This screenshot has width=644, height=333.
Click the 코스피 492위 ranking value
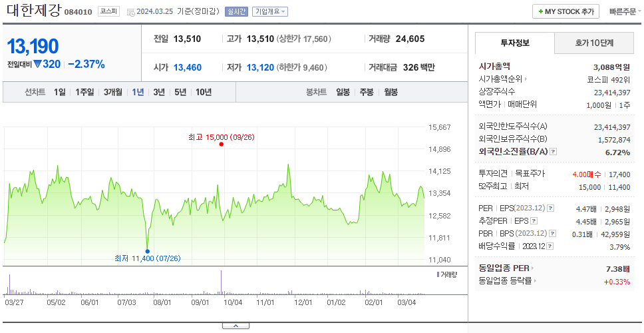(x=609, y=80)
